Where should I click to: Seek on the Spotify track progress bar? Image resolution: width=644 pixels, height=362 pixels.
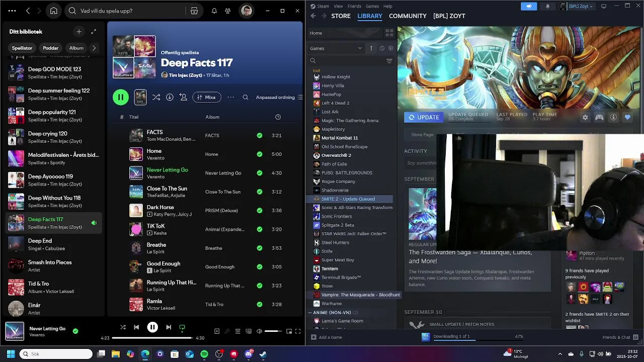[x=152, y=338]
